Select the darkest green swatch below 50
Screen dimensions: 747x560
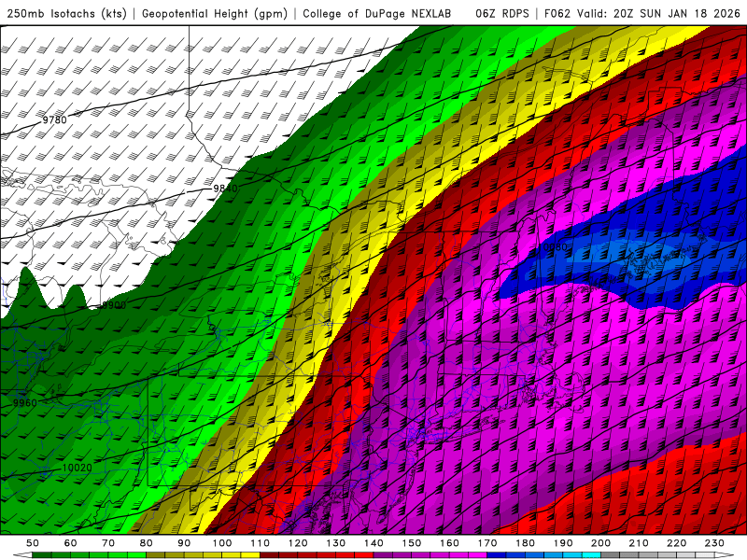pos(42,555)
